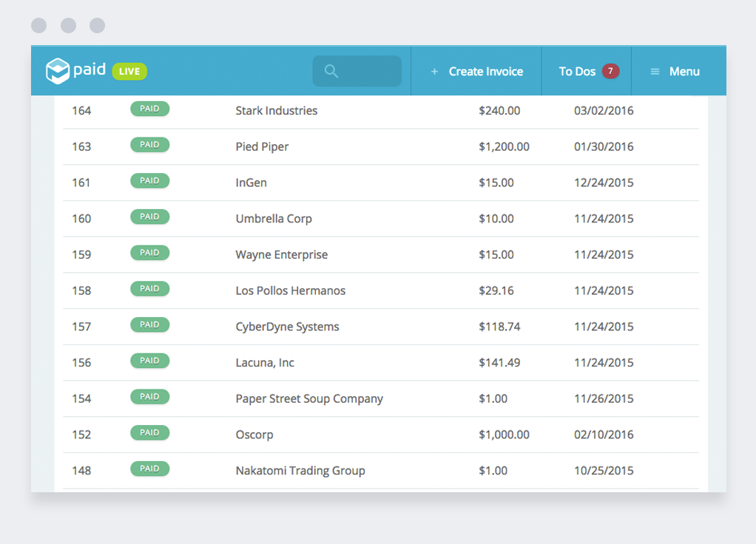Click the $1,000.00 amount
This screenshot has height=544, width=756.
point(504,435)
